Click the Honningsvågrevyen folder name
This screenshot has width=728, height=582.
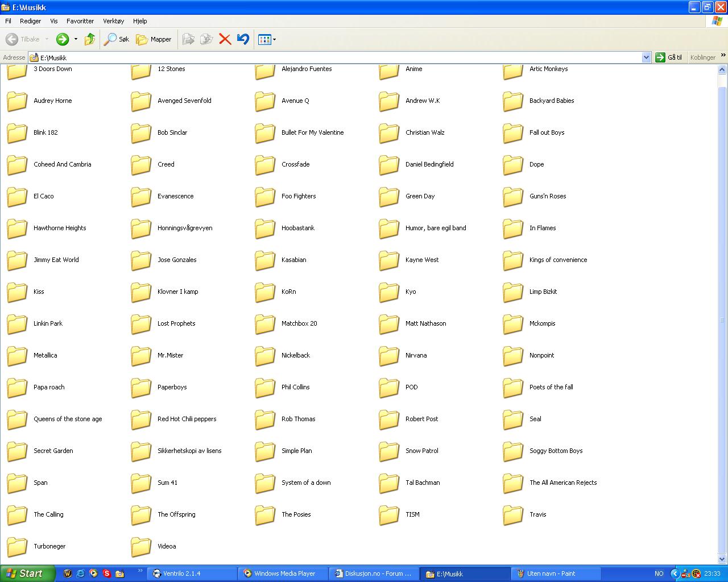pyautogui.click(x=185, y=228)
